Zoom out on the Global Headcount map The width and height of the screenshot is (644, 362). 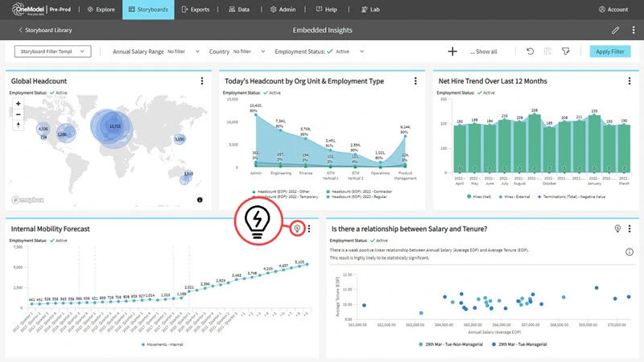[x=18, y=114]
